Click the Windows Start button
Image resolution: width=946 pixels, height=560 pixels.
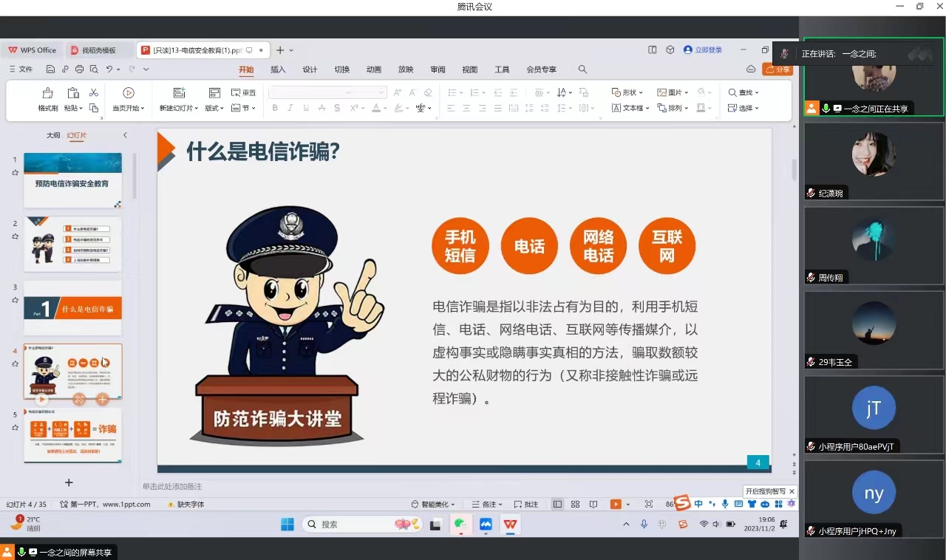pyautogui.click(x=287, y=524)
